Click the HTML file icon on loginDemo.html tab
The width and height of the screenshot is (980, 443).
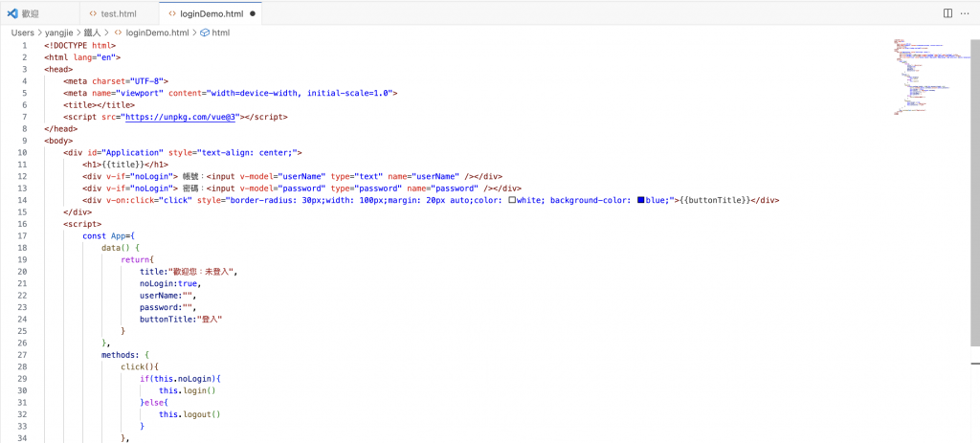(172, 13)
